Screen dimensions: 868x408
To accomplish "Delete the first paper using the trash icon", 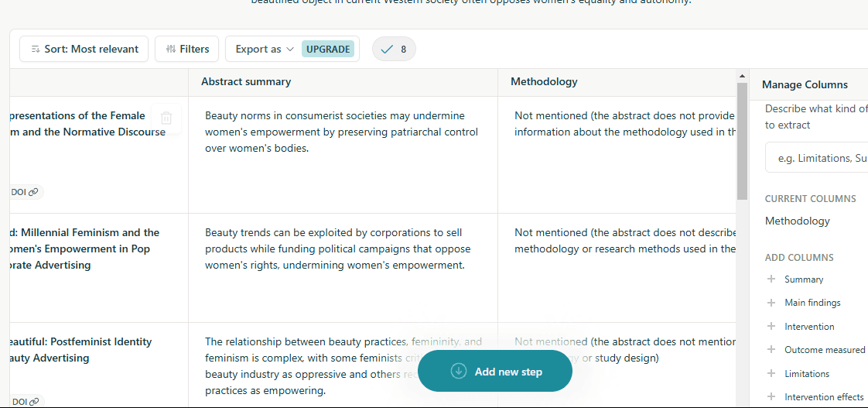I will point(166,118).
